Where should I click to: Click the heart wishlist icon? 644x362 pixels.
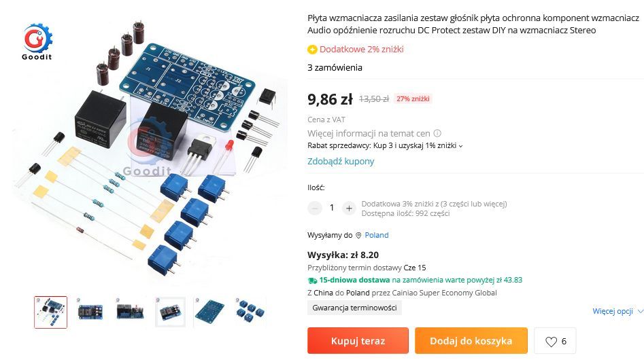coord(551,341)
